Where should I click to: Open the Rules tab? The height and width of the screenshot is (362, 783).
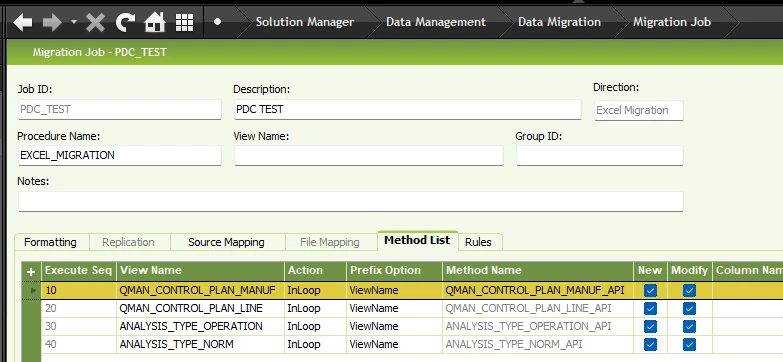pyautogui.click(x=478, y=242)
